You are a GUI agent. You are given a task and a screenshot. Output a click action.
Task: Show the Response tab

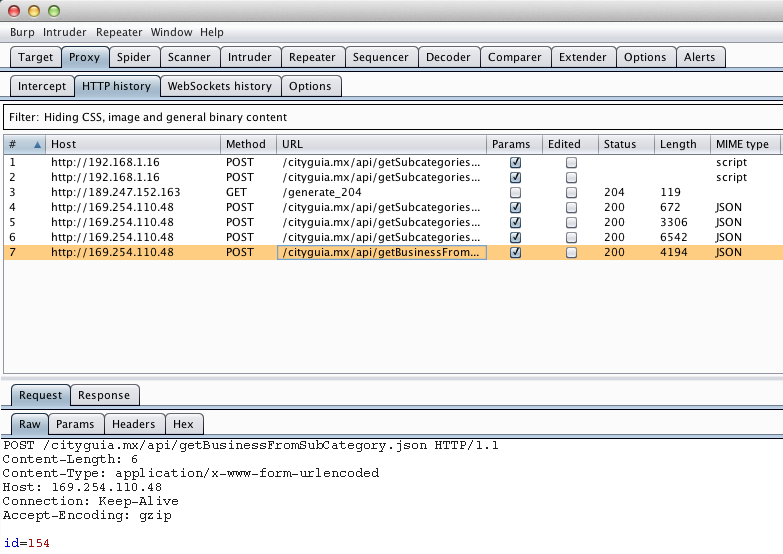(104, 395)
